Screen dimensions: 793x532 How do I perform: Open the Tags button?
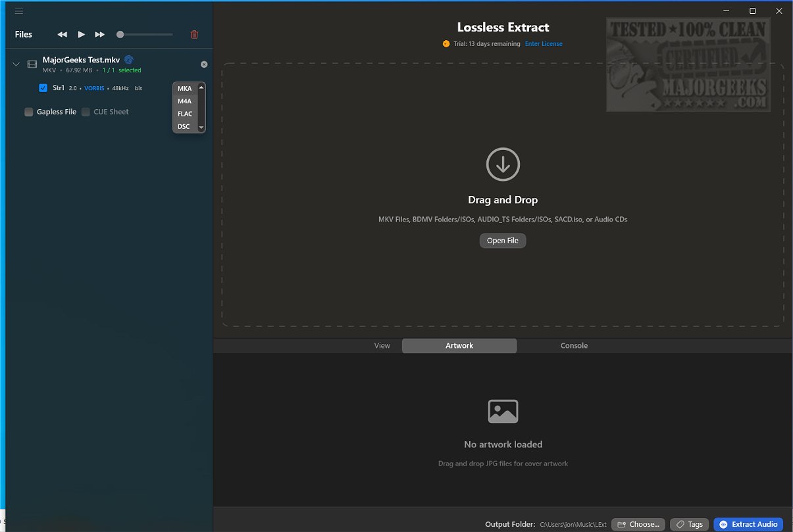click(690, 524)
